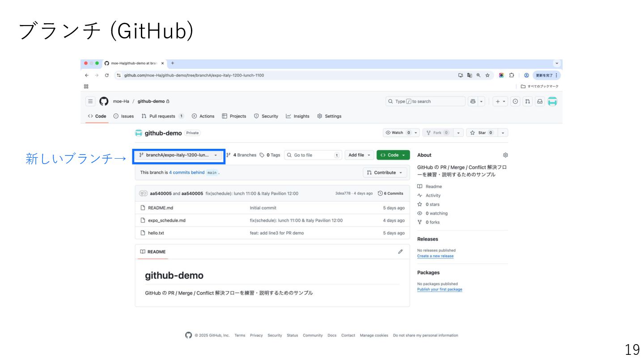Open the 0 Tags link
The height and width of the screenshot is (362, 644).
pos(270,155)
